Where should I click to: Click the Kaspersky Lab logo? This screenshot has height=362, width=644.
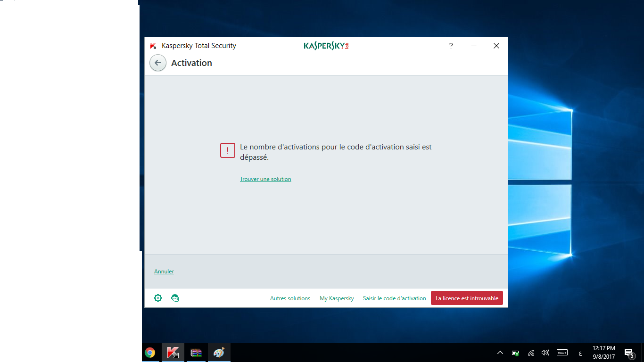click(326, 46)
